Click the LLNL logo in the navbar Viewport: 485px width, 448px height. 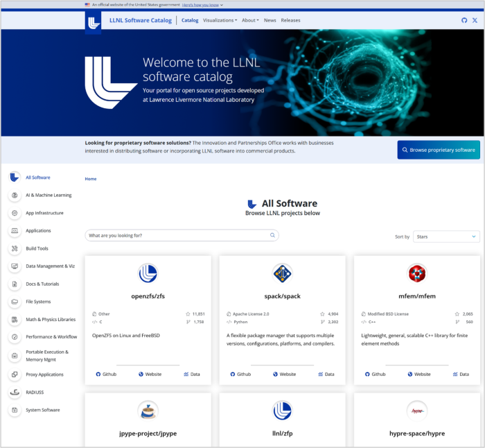(x=94, y=21)
